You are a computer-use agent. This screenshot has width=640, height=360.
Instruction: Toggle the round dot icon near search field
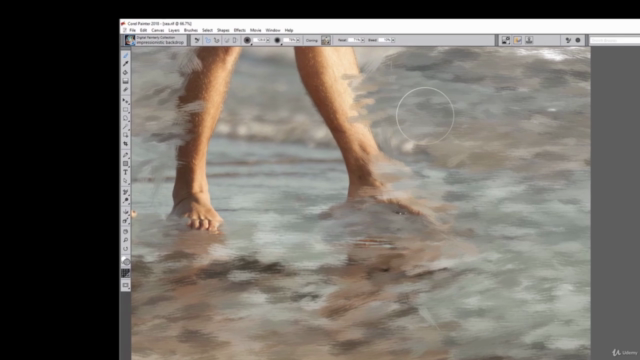click(x=578, y=40)
